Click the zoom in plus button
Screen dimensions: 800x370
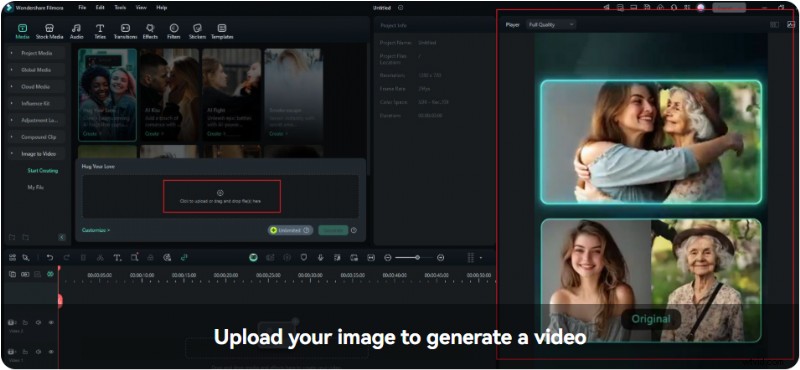(x=440, y=258)
